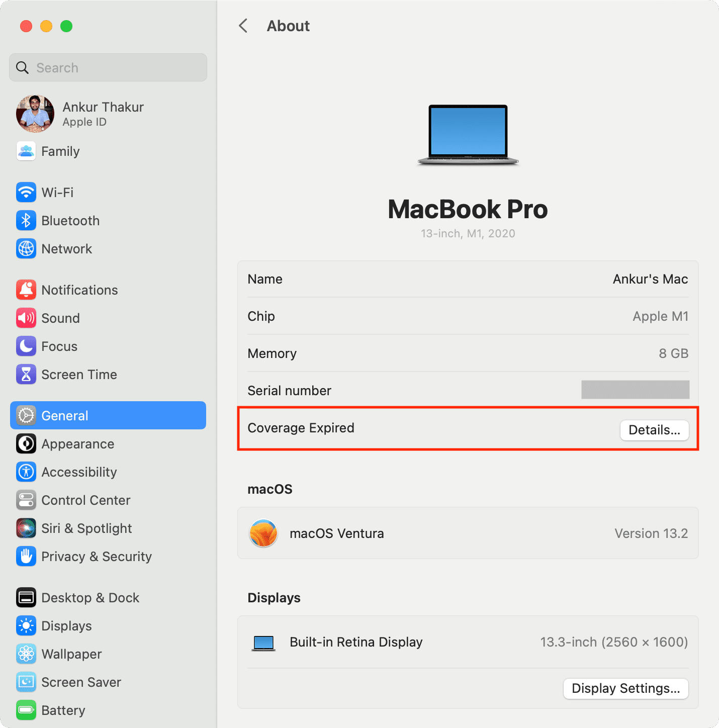
Task: Click into the Search field
Action: click(108, 67)
